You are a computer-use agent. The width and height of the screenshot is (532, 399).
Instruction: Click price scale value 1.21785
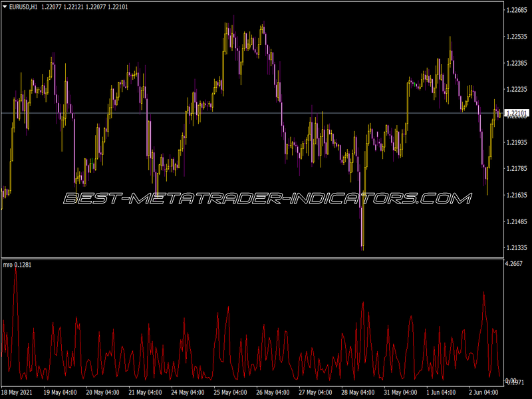(x=517, y=169)
